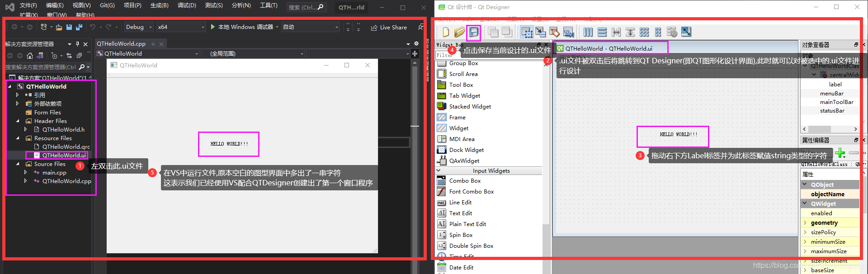
Task: Open 文件(F) menu in Visual Studio
Action: coord(28,5)
